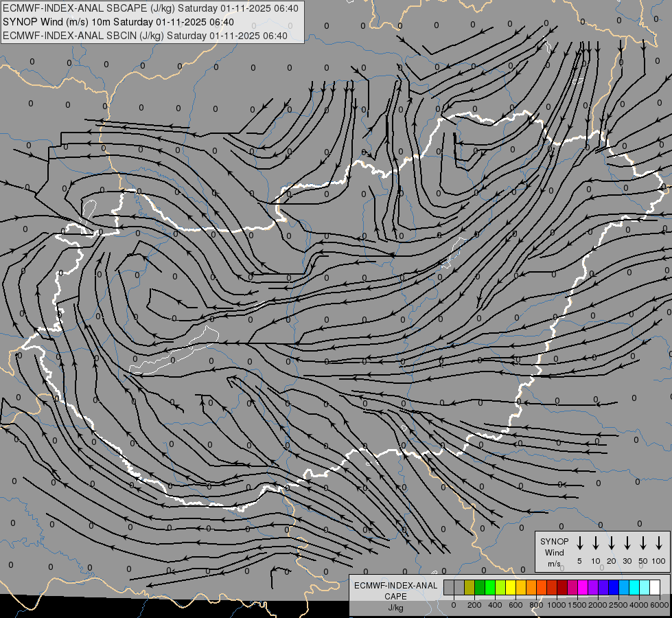Pick the pale cyan swatch right of 4000 tick

click(x=644, y=587)
